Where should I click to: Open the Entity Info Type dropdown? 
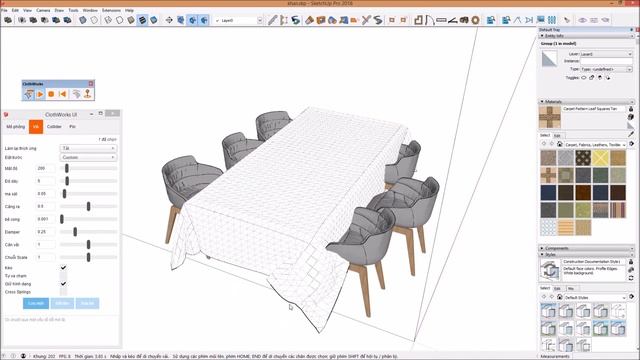click(606, 69)
